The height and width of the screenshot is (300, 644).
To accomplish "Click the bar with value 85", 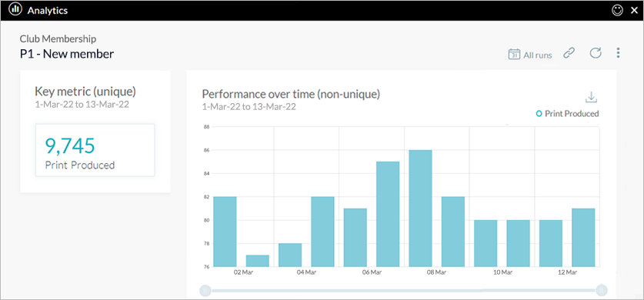I will point(388,214).
